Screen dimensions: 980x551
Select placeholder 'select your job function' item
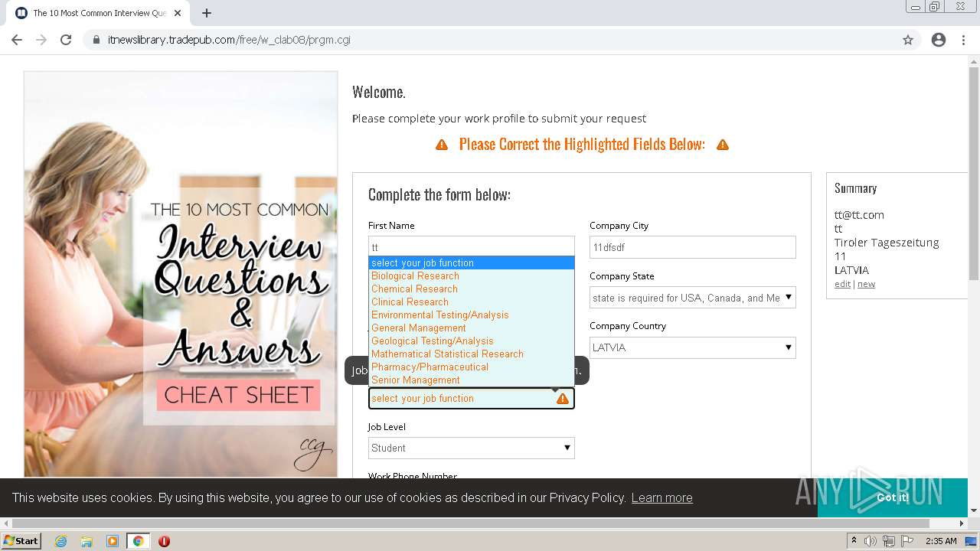tap(471, 263)
